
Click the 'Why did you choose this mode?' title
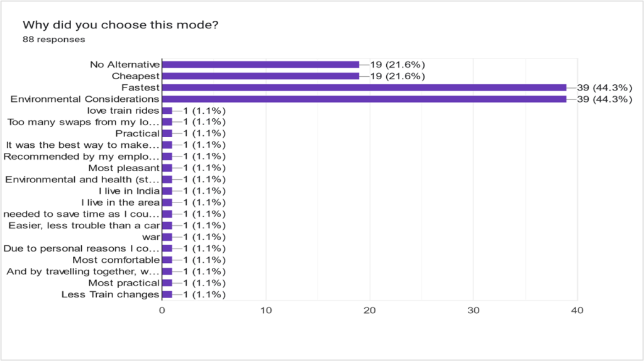120,26
